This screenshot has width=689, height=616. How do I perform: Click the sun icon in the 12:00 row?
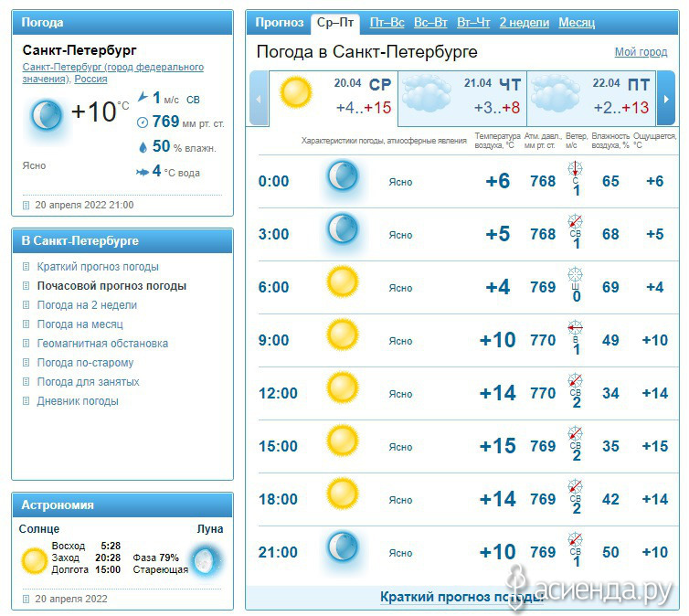click(x=343, y=388)
